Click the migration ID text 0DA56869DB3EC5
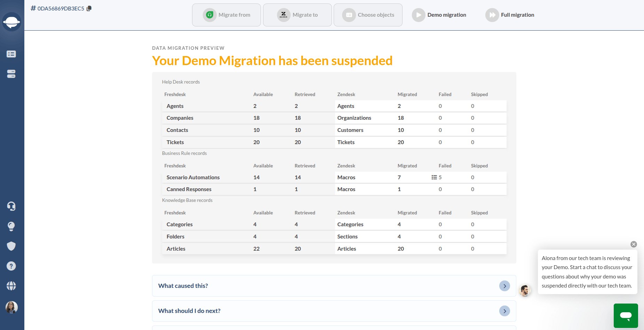The image size is (644, 330). 61,8
